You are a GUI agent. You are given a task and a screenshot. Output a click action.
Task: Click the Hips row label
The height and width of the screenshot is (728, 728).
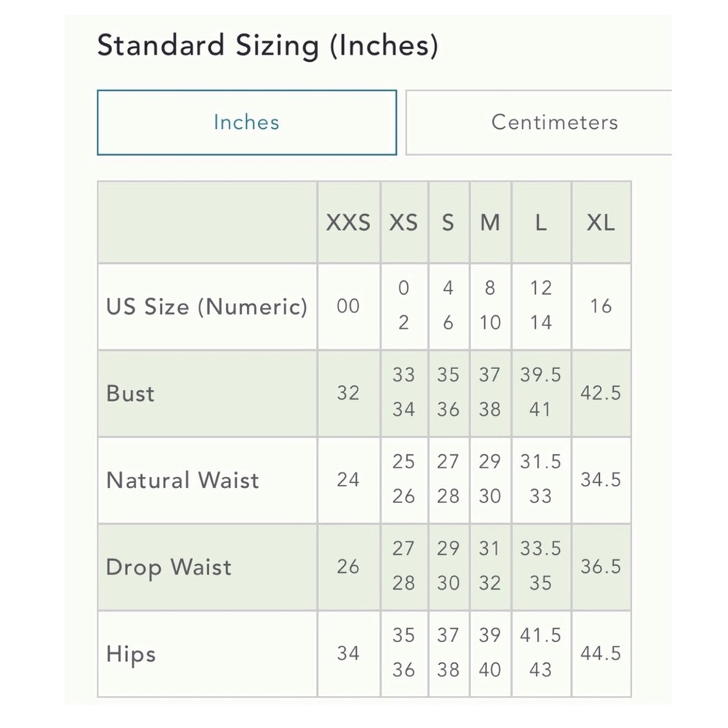131,654
